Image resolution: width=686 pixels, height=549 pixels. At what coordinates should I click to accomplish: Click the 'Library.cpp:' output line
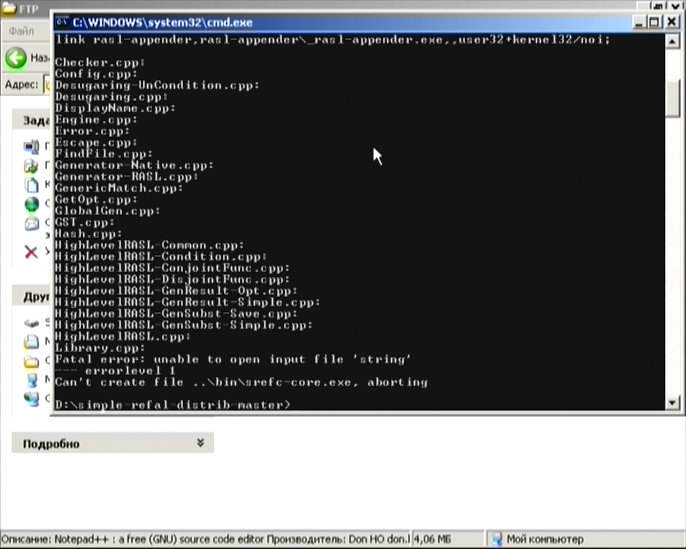click(100, 348)
